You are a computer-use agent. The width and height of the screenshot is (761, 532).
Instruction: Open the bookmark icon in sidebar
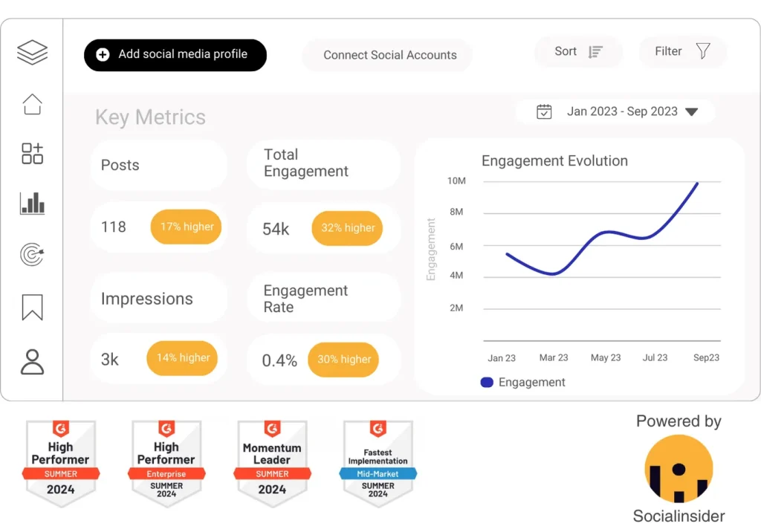point(32,307)
